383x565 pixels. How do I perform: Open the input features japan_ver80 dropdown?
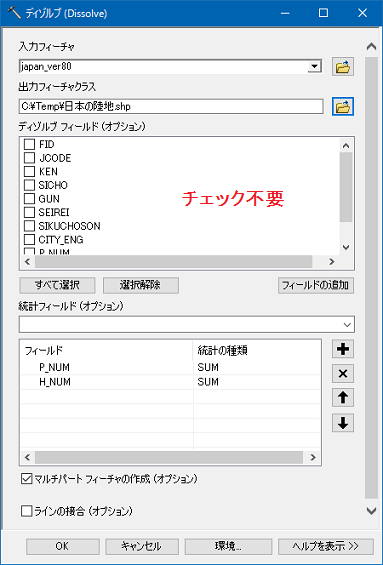click(315, 67)
